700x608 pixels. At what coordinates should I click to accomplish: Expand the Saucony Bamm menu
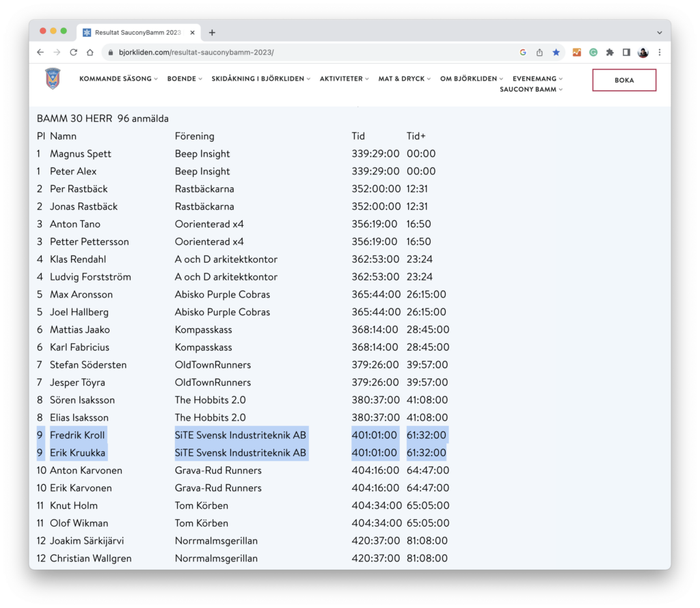click(x=530, y=90)
